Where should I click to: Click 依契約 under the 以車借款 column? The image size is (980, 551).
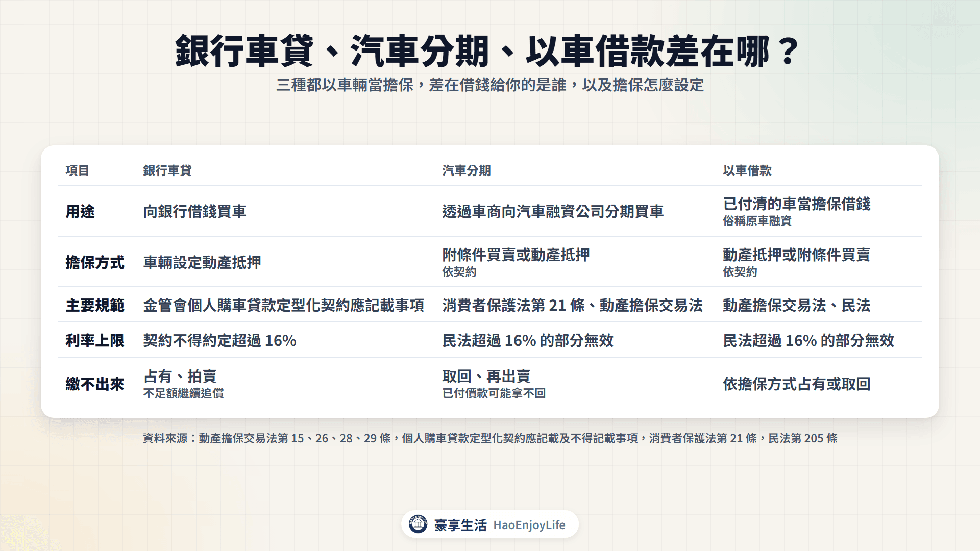pos(740,272)
